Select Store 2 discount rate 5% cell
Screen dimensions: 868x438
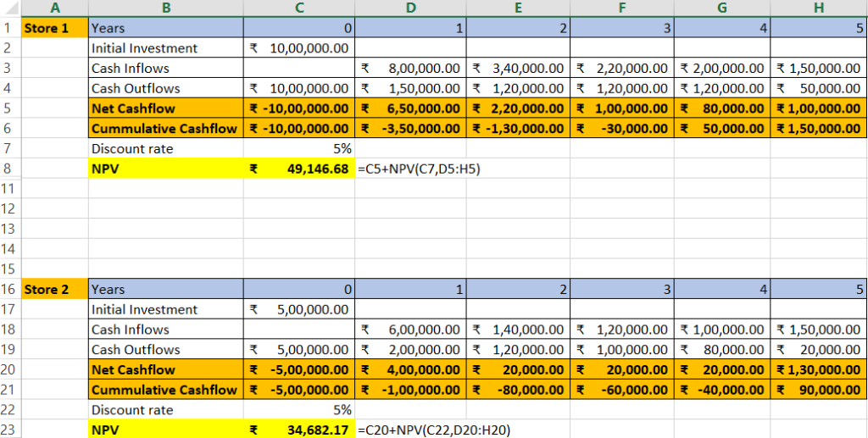click(x=298, y=410)
